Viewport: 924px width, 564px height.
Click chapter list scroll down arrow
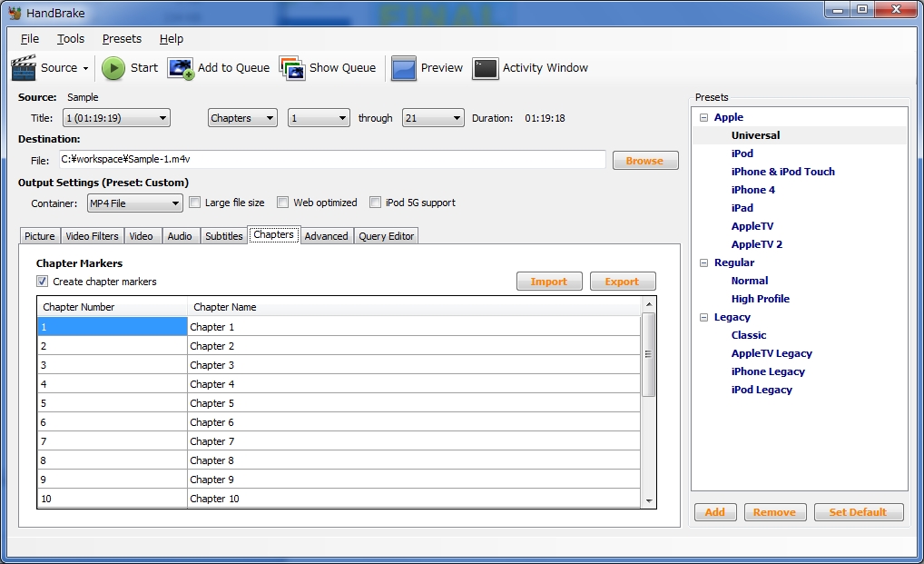648,501
